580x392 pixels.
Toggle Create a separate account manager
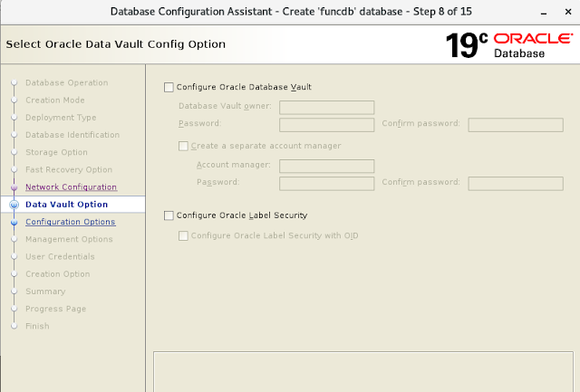(183, 146)
